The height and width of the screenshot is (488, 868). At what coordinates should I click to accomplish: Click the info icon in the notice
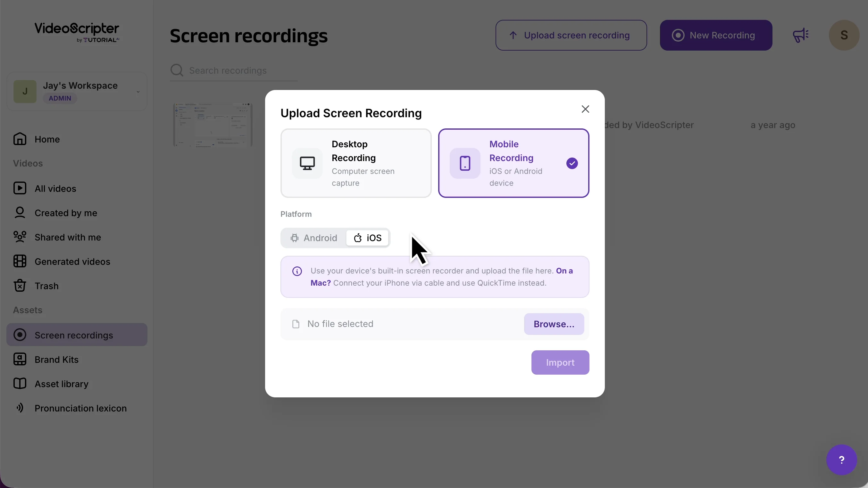point(297,271)
